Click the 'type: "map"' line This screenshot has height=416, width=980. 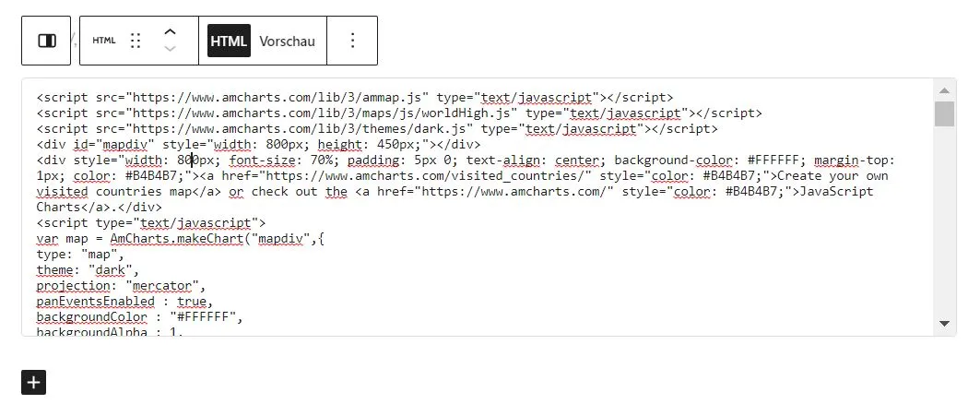(80, 255)
